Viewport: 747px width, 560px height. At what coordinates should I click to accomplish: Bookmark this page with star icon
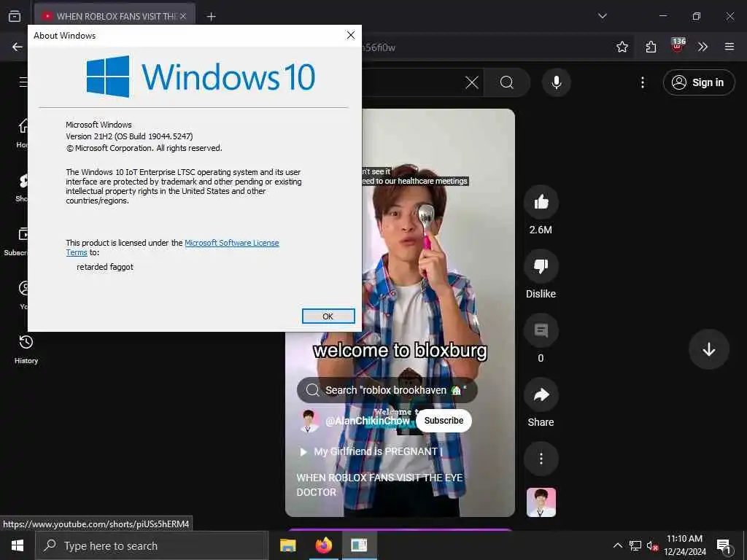pos(622,47)
